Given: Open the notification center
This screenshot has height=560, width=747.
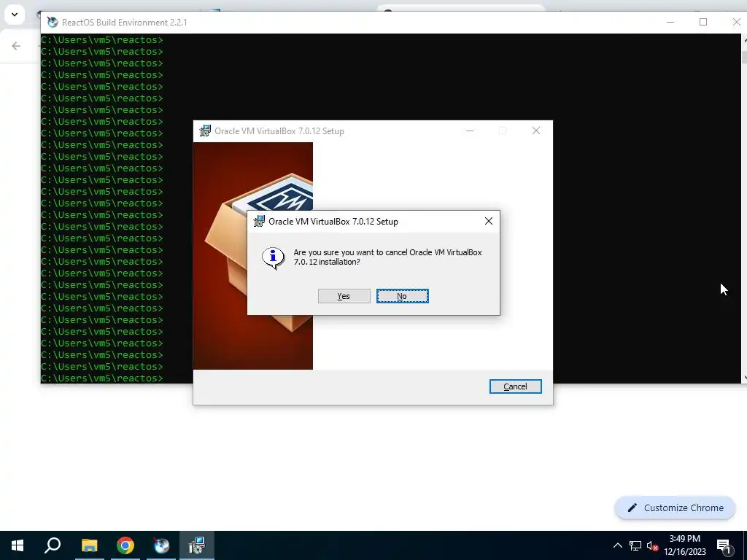Looking at the screenshot, I should tap(724, 545).
